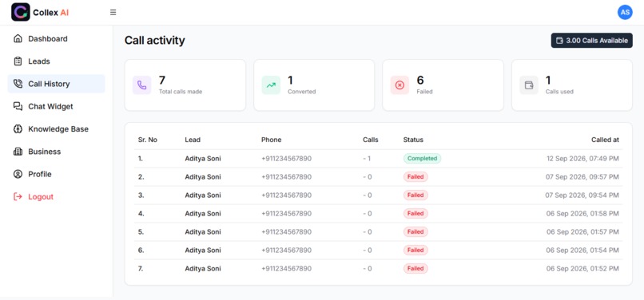Image resolution: width=644 pixels, height=300 pixels.
Task: Click the date 06 Sep 2026, 01:52 PM
Action: [582, 268]
